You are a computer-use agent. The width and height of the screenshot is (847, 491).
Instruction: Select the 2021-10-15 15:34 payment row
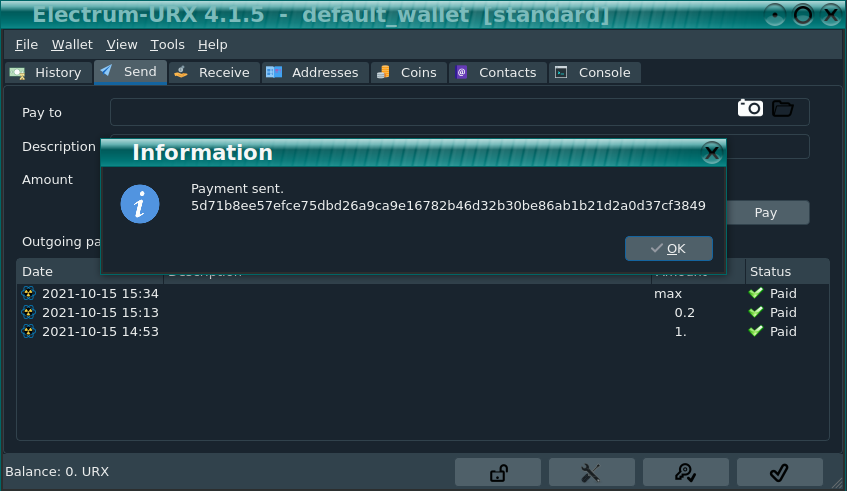[x=423, y=293]
